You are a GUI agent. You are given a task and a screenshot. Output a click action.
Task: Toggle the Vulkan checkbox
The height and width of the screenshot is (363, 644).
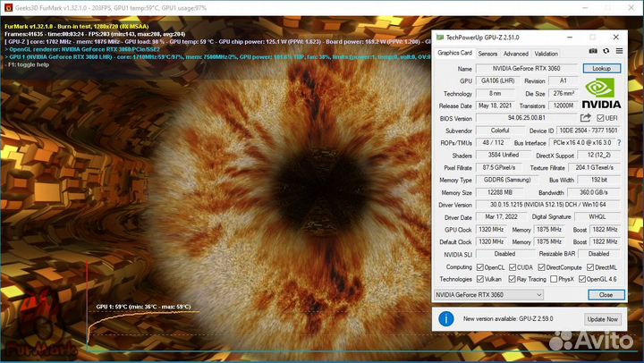tap(479, 279)
